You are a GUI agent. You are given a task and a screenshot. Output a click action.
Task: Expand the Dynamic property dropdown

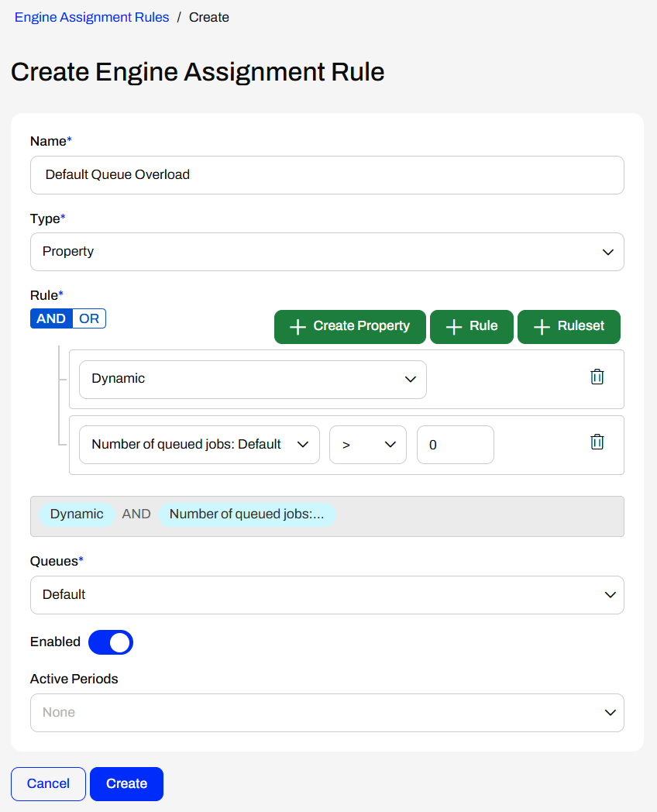pyautogui.click(x=253, y=380)
